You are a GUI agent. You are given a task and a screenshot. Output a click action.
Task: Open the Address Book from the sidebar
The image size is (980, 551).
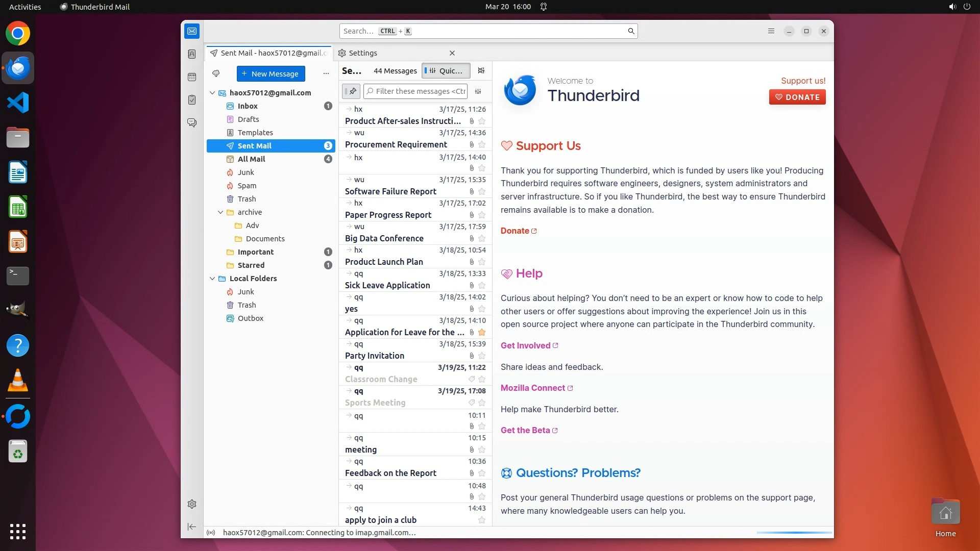pos(192,54)
